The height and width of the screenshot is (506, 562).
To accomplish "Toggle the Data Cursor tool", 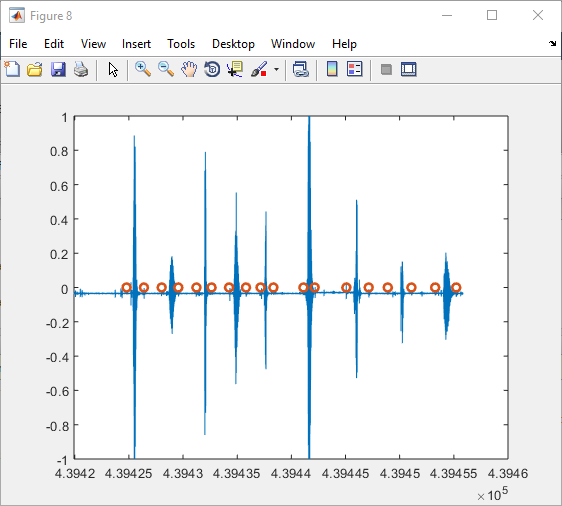I will 235,69.
